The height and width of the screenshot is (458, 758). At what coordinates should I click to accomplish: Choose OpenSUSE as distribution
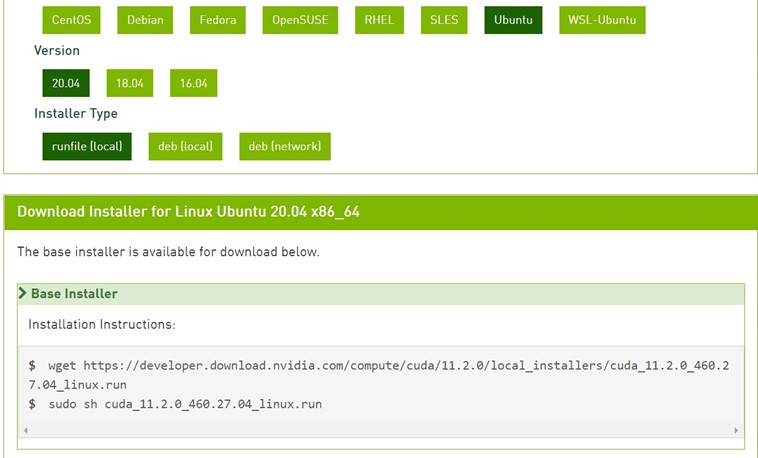coord(300,20)
